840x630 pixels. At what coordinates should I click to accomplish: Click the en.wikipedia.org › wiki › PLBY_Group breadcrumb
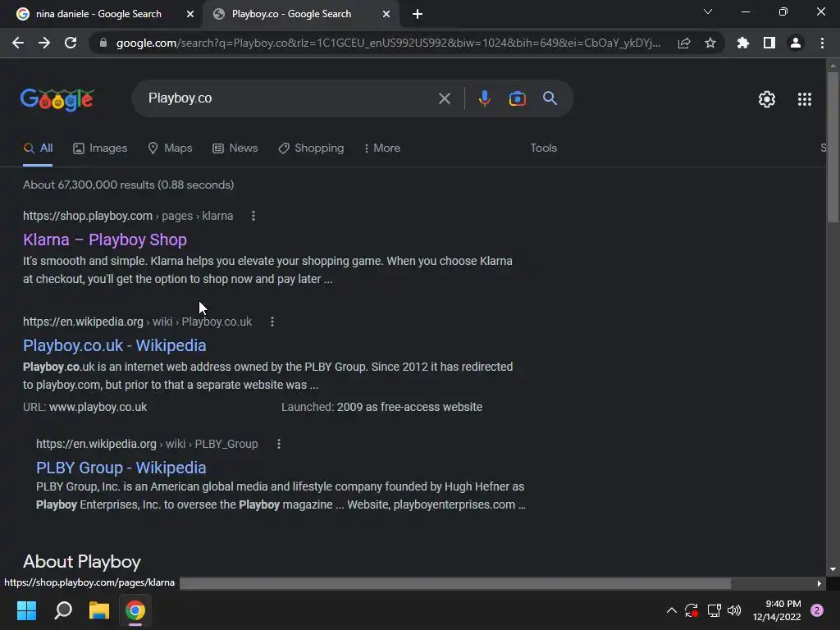point(147,444)
